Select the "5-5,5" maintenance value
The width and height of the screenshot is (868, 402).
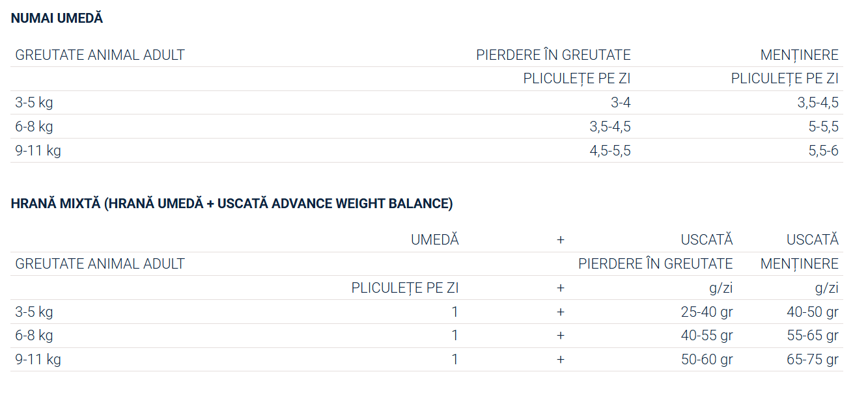(x=823, y=127)
